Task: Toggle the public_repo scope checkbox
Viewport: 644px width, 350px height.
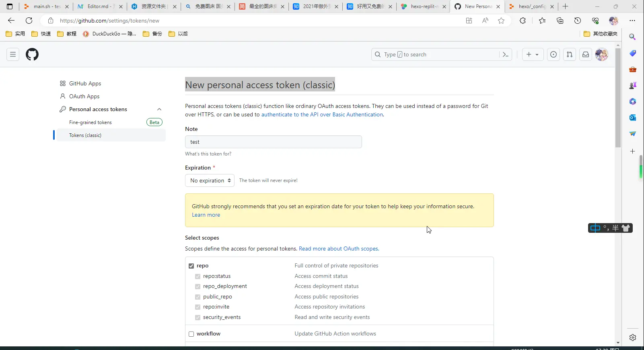Action: click(x=198, y=297)
